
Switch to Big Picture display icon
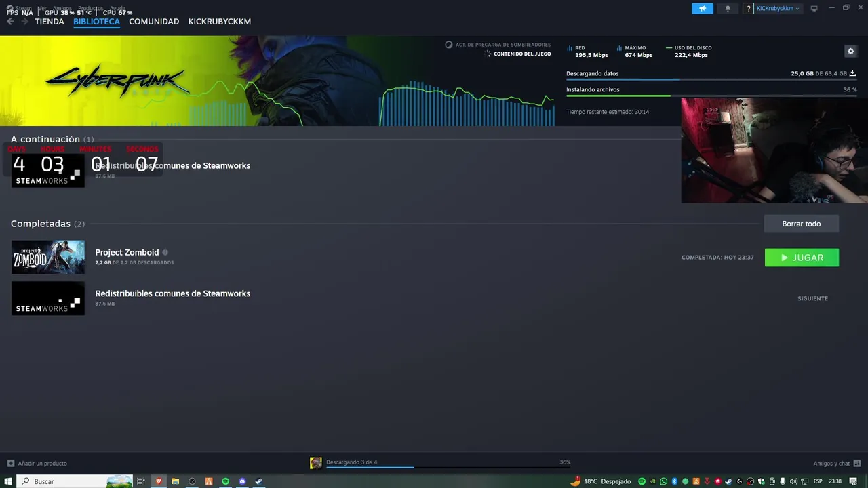point(814,8)
